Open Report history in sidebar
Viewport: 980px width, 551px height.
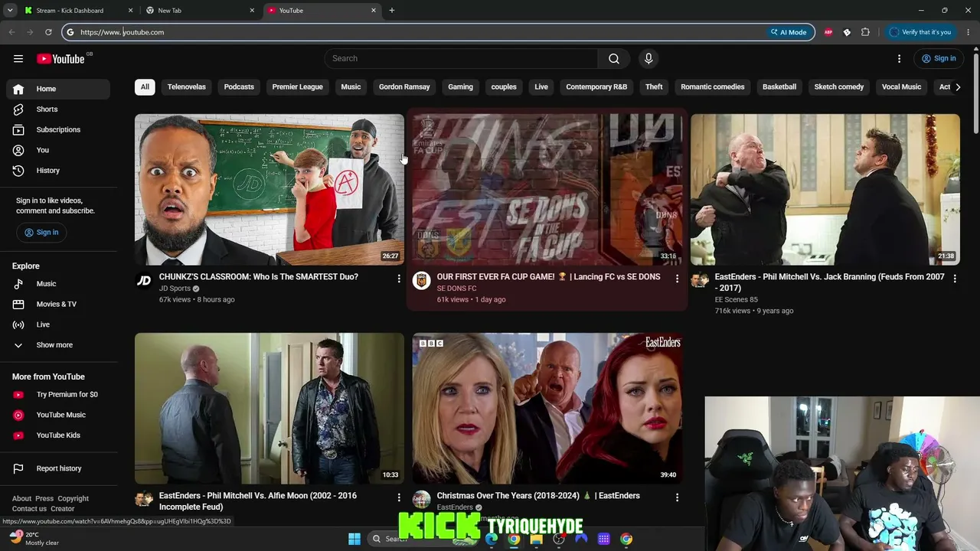coord(58,468)
